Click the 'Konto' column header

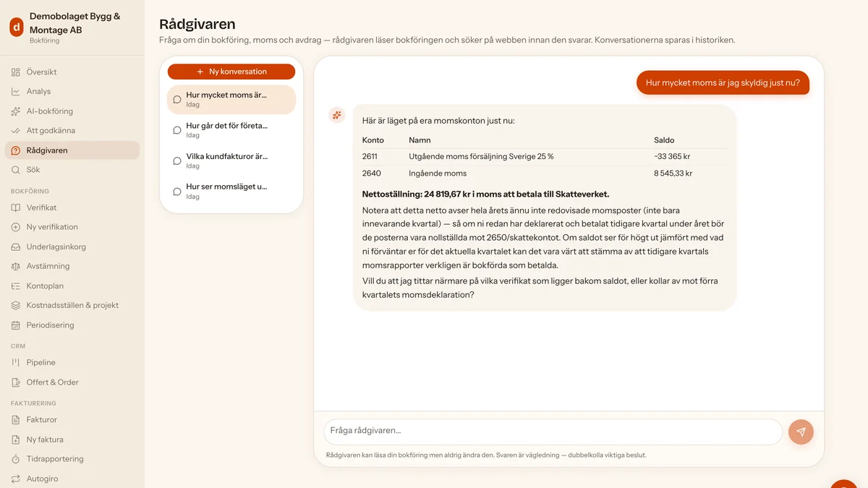point(373,140)
